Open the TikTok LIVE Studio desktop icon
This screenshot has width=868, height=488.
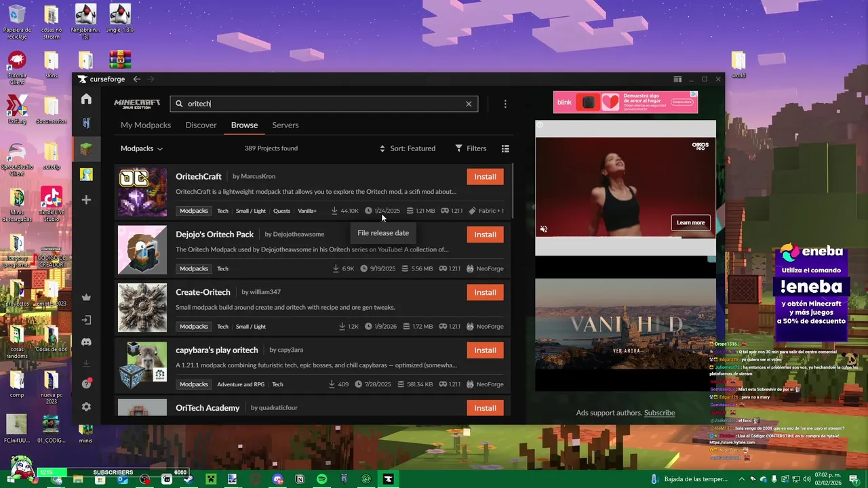(52, 205)
